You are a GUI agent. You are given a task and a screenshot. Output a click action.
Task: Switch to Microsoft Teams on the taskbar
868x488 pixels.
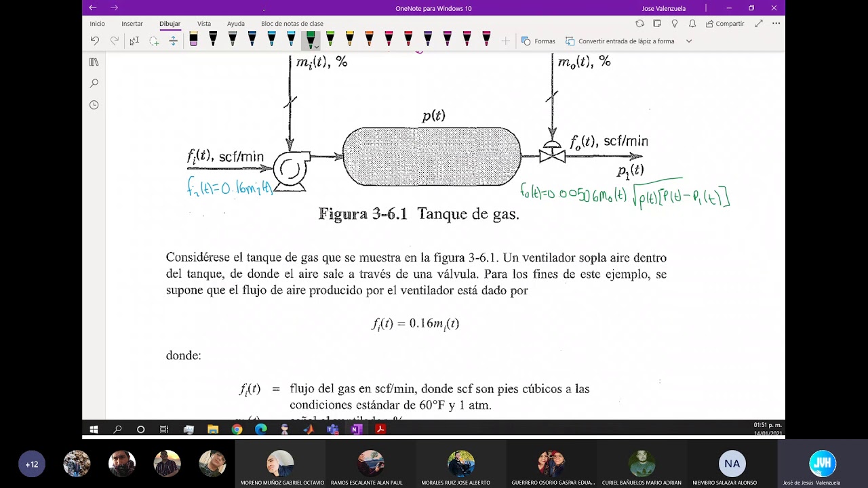coord(332,429)
